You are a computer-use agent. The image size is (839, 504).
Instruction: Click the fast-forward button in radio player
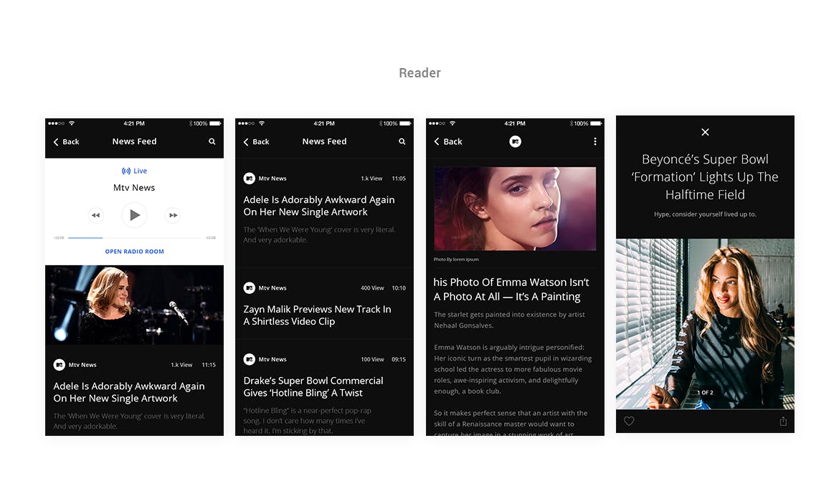click(x=172, y=215)
